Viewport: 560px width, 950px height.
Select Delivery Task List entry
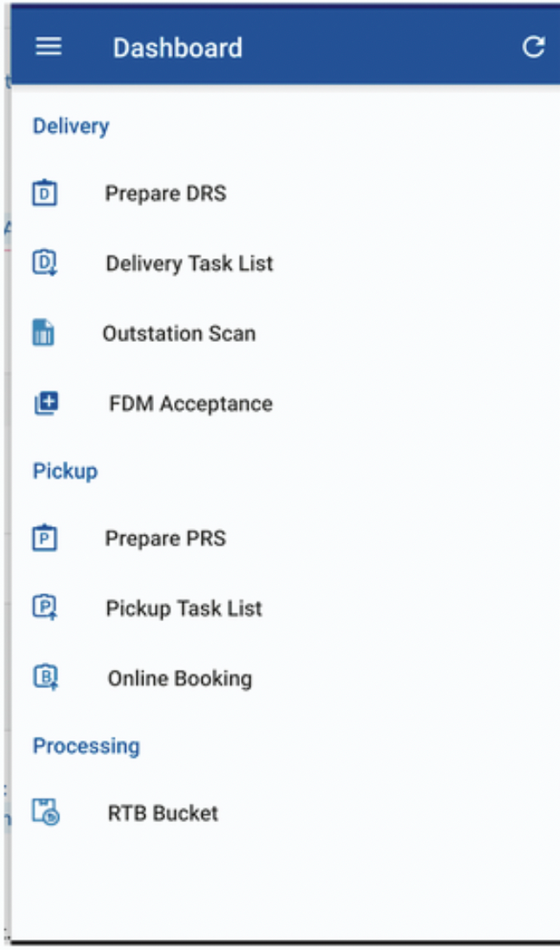coord(190,263)
